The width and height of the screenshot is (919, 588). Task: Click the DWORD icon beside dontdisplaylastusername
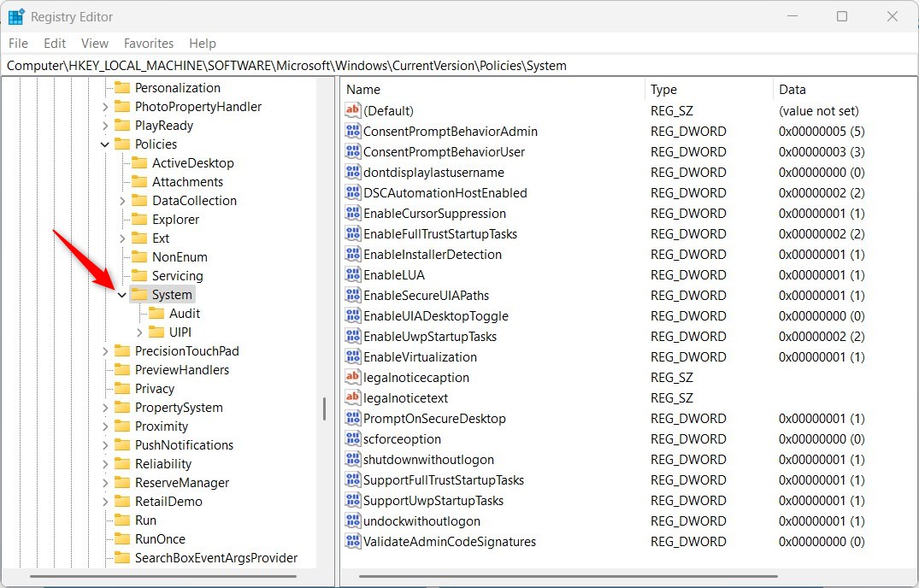click(x=352, y=172)
